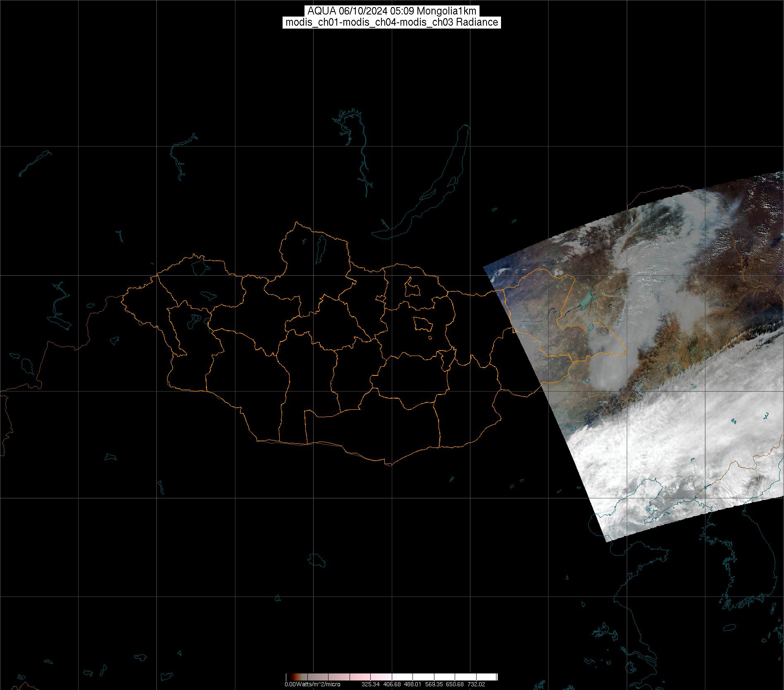
Task: Click the southernmost tip of Mongolia's border
Action: click(x=389, y=465)
